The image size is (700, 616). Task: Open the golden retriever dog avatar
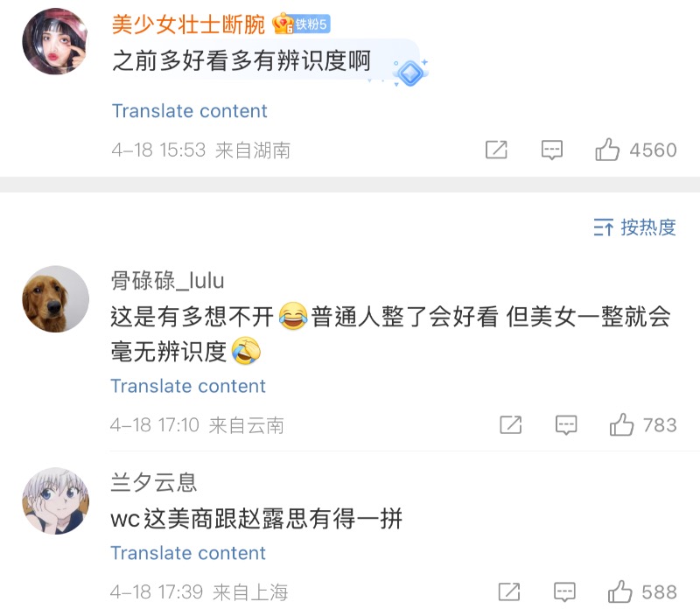pos(55,299)
